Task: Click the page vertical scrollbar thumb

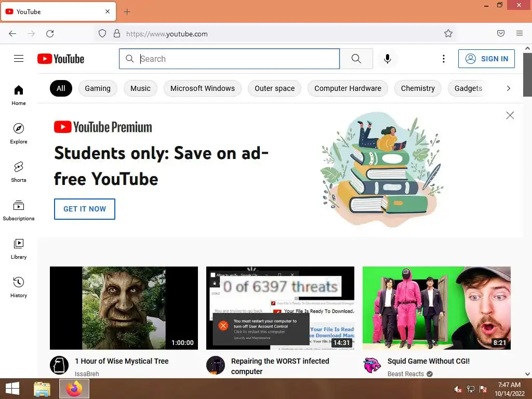Action: click(527, 75)
